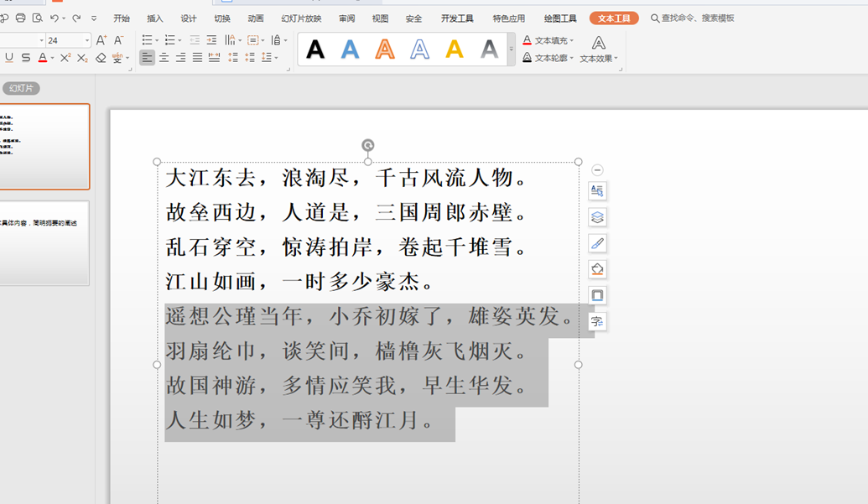Open the line spacing dropdown
This screenshot has height=504, width=868.
pyautogui.click(x=269, y=58)
